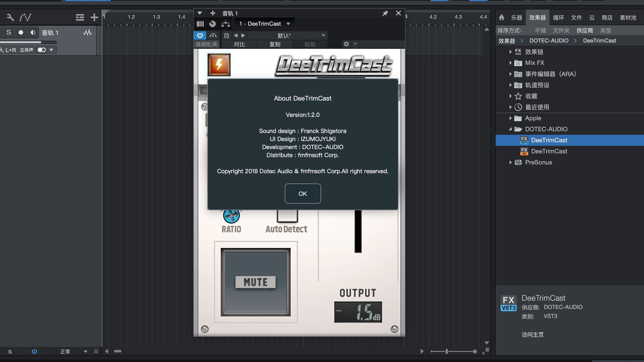Switch to 效果器 effects tab

tap(537, 17)
